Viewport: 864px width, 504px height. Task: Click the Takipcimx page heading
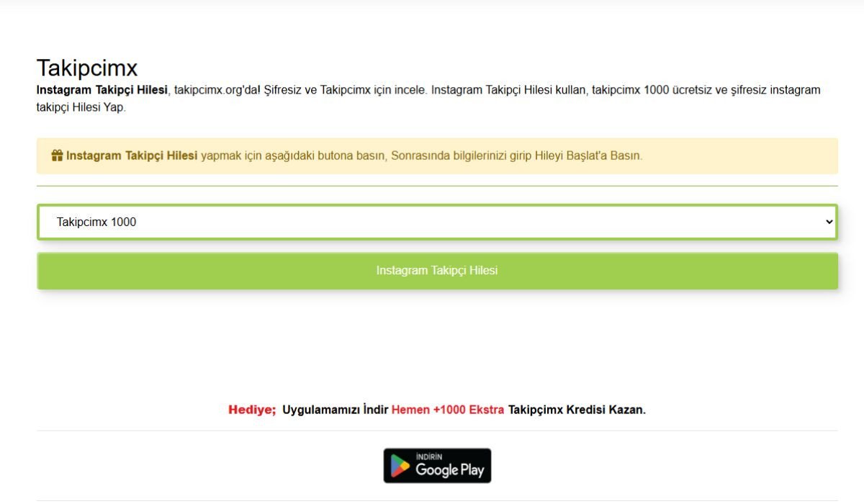87,68
